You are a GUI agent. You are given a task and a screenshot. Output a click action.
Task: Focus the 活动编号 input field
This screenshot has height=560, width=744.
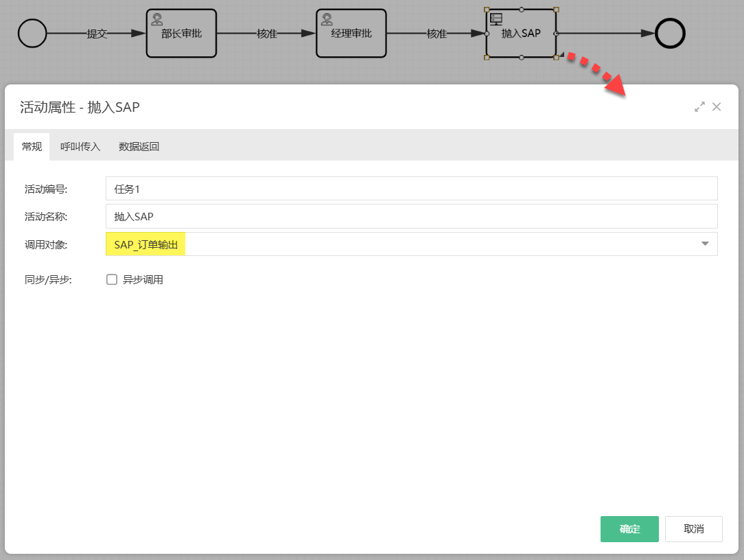click(411, 189)
